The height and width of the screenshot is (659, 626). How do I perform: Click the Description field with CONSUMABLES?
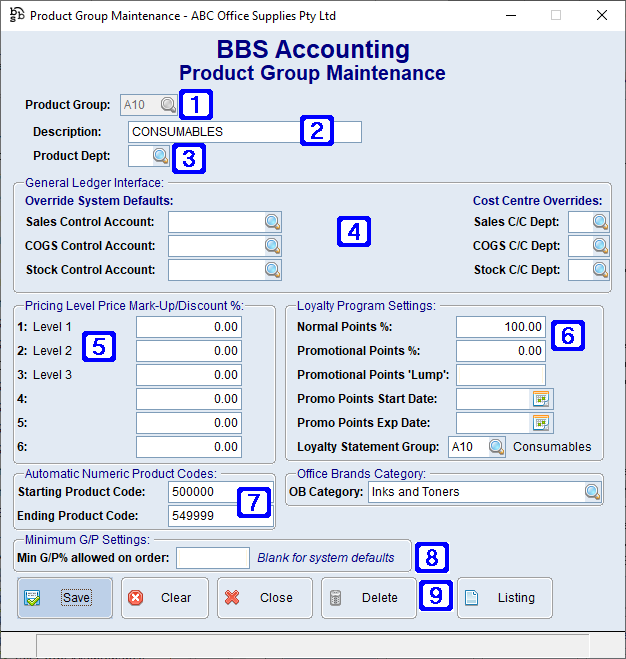[x=245, y=132]
